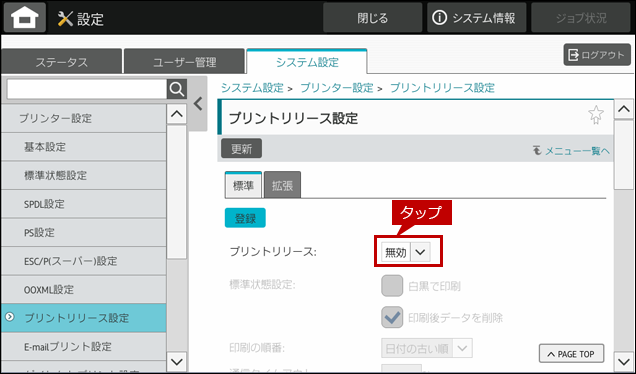Open 印刷の順番 dropdown 日付の古い順
Image resolution: width=636 pixels, height=374 pixels.
[x=427, y=348]
